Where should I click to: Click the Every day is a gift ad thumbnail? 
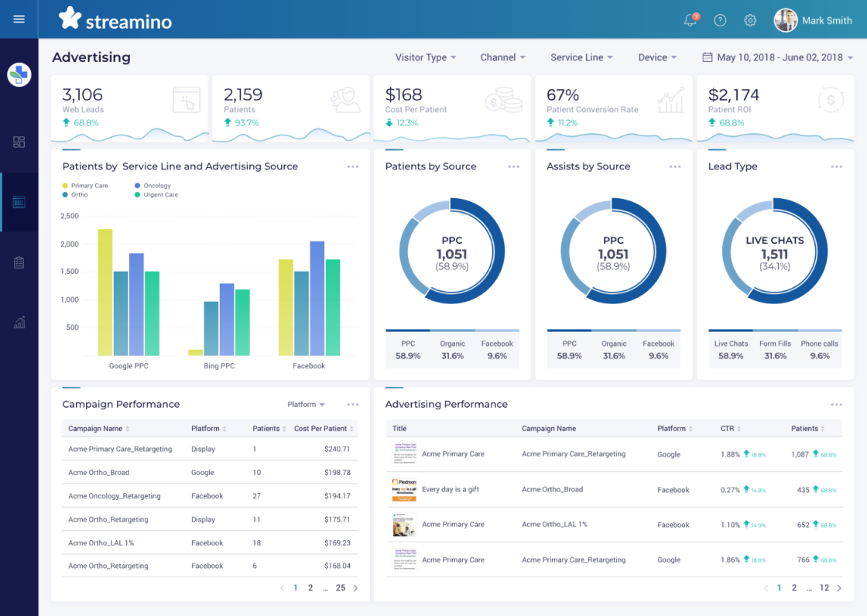click(x=404, y=490)
